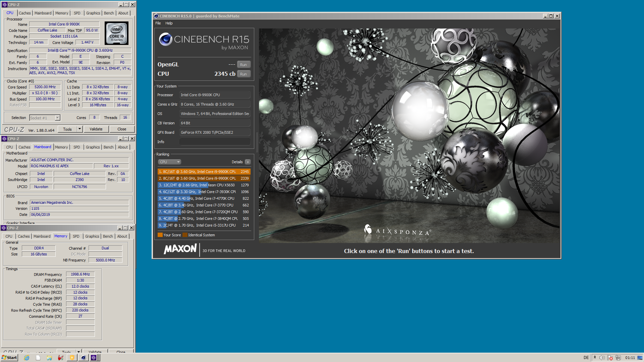Select the Memory tab in top CPU-Z window
The image size is (644, 362).
coord(62,13)
